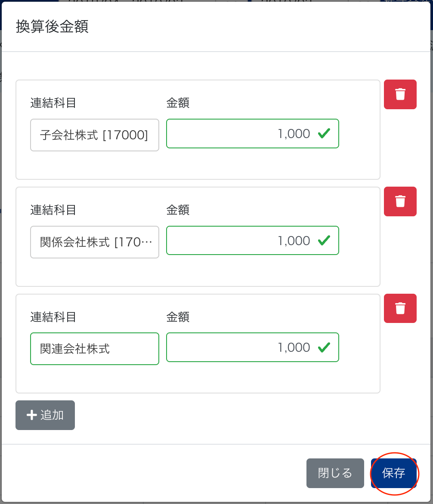Open the 子会社株式 [17000] account selector
433x504 pixels.
[x=95, y=135]
